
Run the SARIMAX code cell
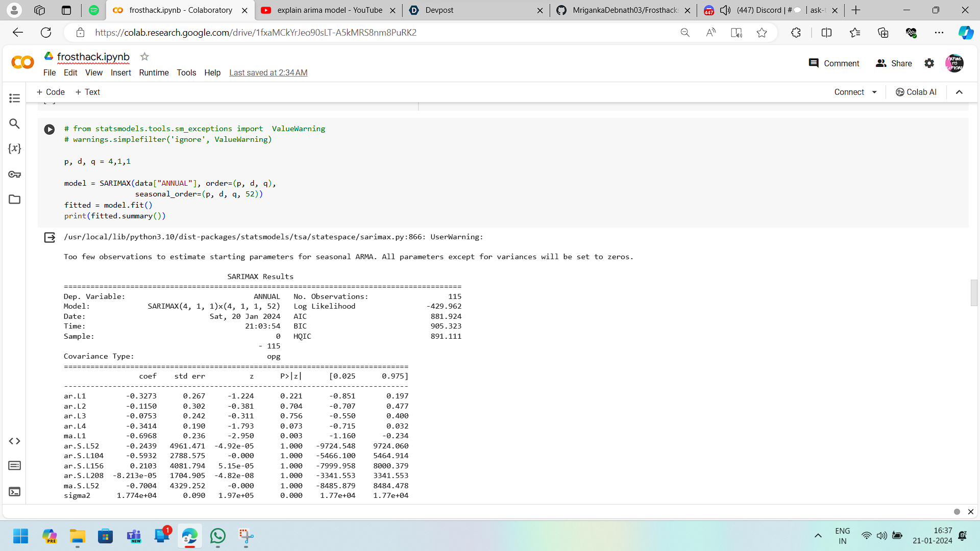click(50, 130)
